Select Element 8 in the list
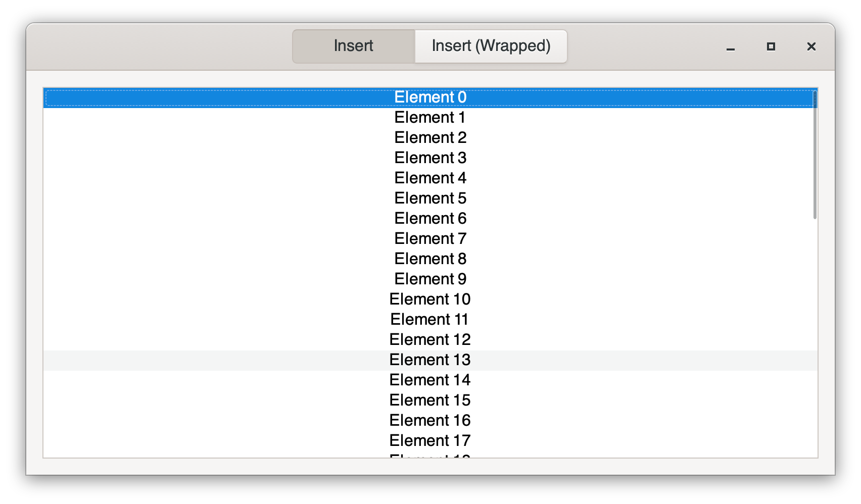The height and width of the screenshot is (504, 861). (x=430, y=259)
